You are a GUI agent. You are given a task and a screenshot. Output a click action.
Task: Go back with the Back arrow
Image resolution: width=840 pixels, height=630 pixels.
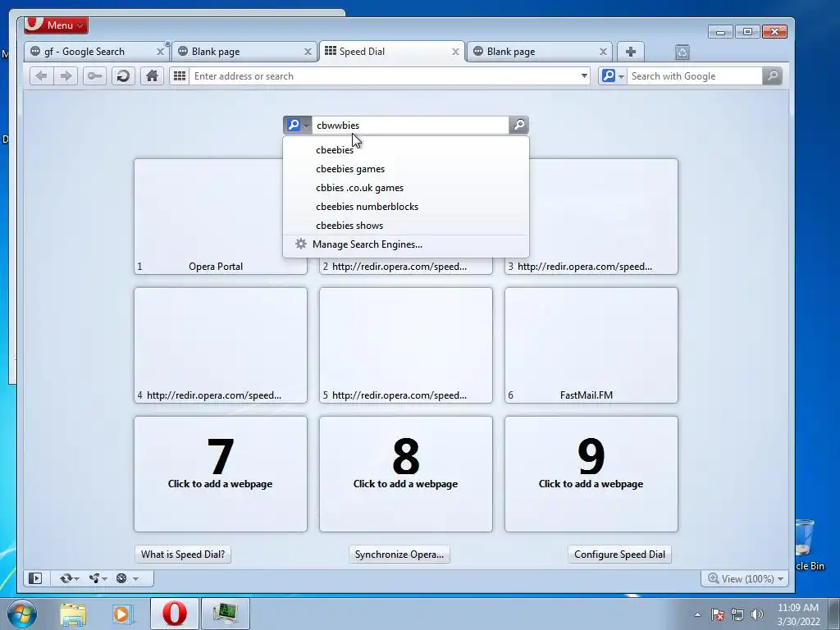(41, 76)
